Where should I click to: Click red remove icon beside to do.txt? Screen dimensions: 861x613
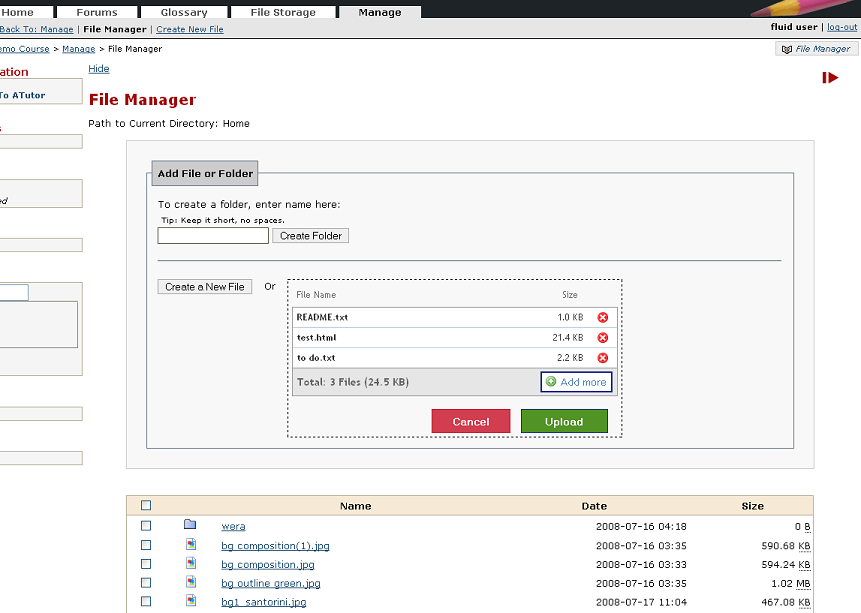(x=602, y=358)
